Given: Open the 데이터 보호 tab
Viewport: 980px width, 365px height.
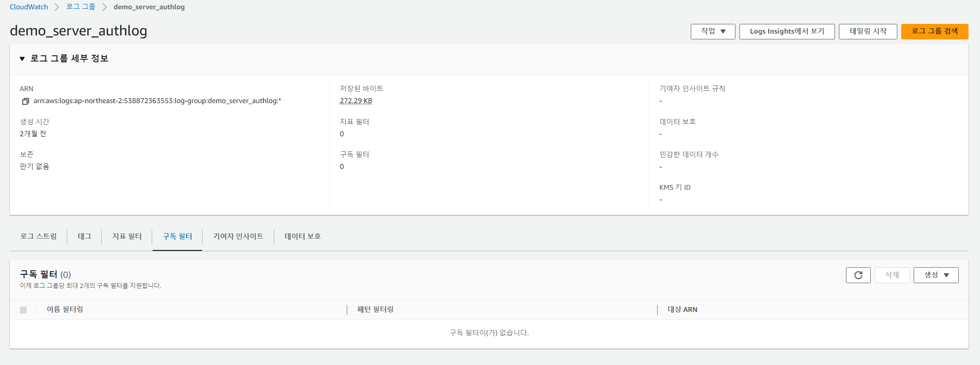Looking at the screenshot, I should click(x=303, y=236).
